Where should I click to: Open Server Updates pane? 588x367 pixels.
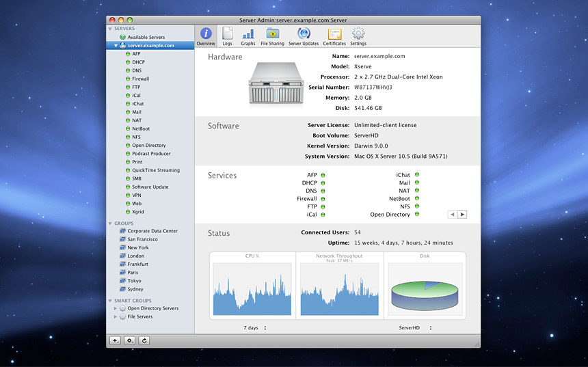[x=304, y=36]
